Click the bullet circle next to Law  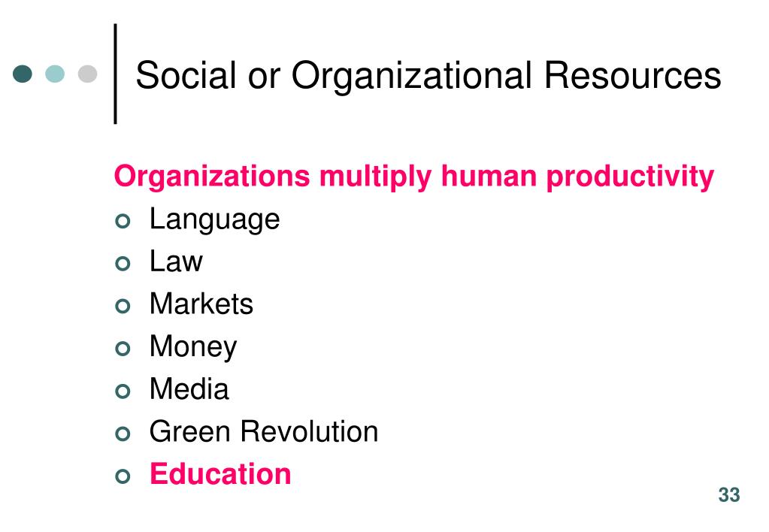[x=123, y=264]
